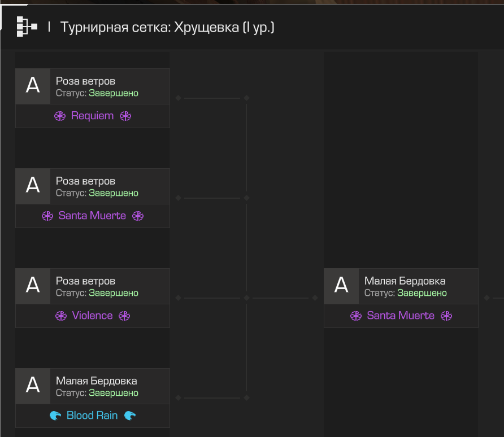Click the emblem left of first-round Santa Muerte

47,216
